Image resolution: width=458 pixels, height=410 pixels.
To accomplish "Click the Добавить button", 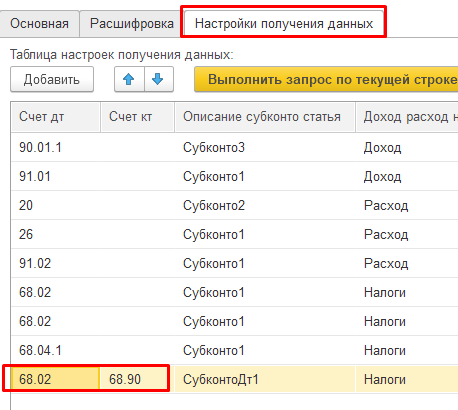I will (x=52, y=79).
